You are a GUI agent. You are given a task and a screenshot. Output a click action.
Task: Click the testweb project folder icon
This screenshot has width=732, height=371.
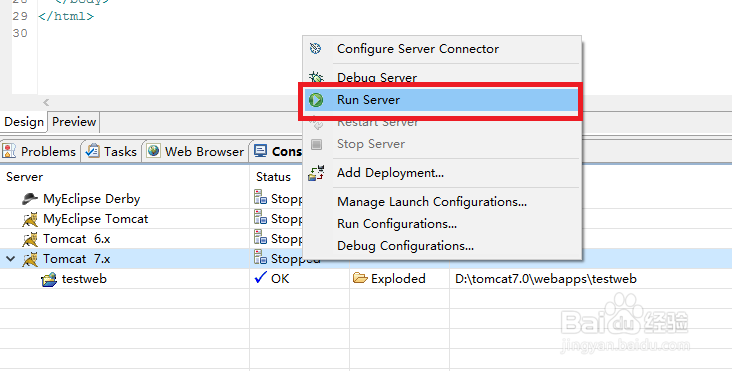(49, 280)
